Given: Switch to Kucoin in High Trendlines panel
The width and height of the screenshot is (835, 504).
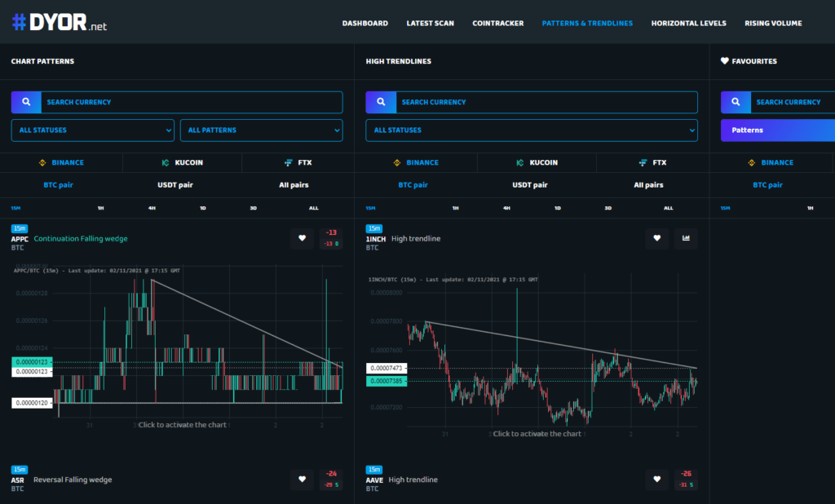Looking at the screenshot, I should (x=537, y=162).
